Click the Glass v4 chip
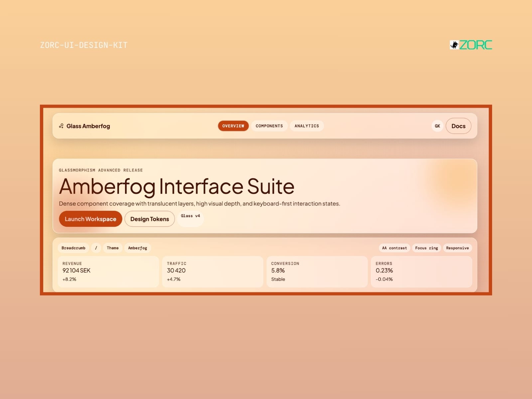Viewport: 532px width, 399px height. click(x=191, y=218)
